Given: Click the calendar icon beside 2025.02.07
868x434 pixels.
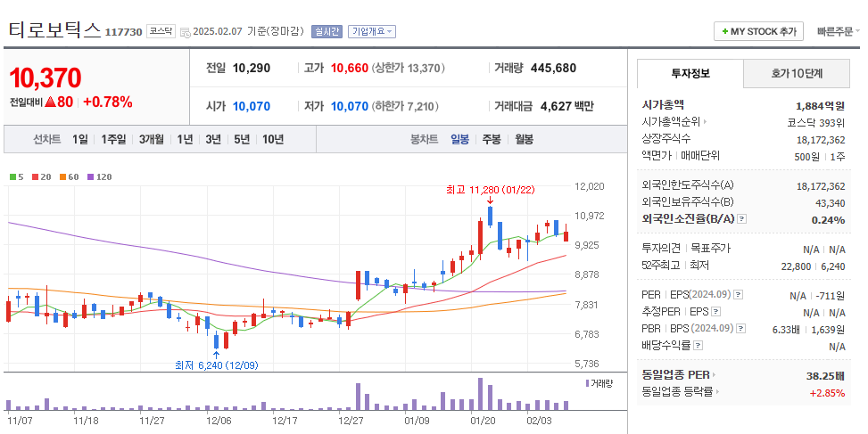Looking at the screenshot, I should coord(186,32).
